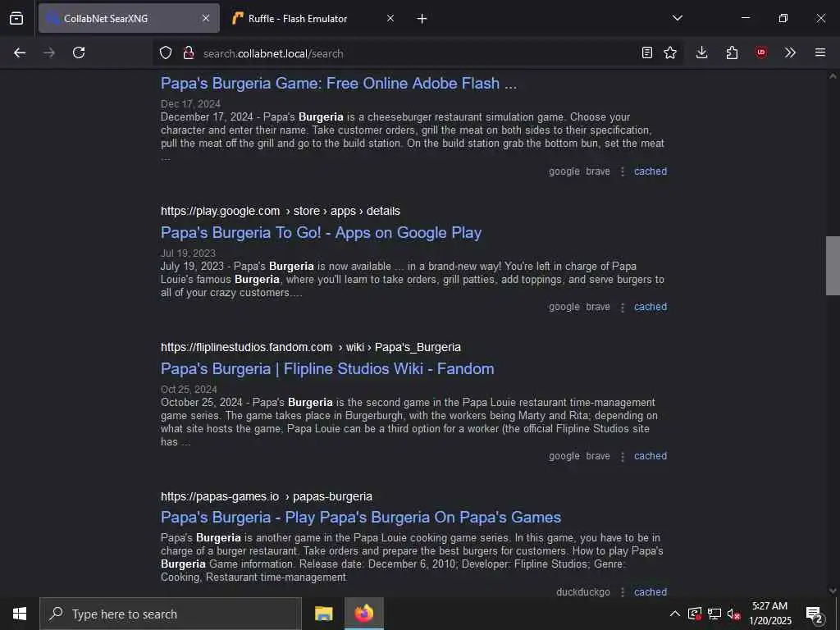Image resolution: width=840 pixels, height=630 pixels.
Task: Reload the current page
Action: 79,52
